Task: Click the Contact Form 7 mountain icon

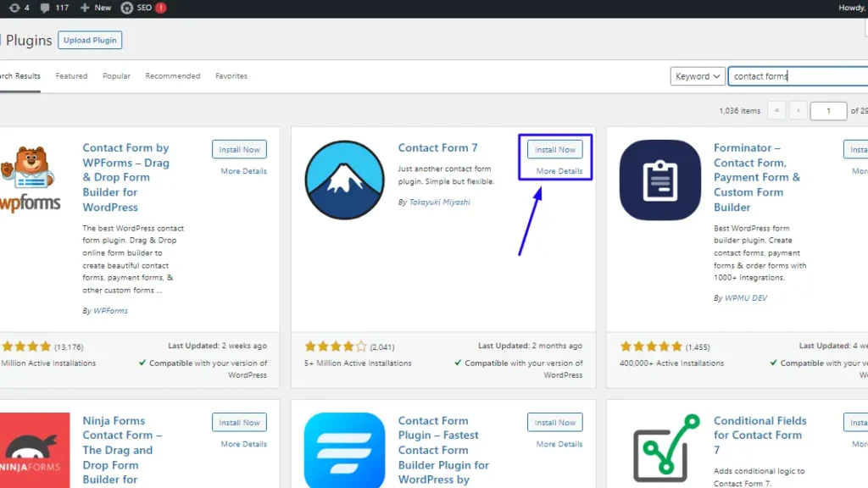Action: click(x=344, y=180)
